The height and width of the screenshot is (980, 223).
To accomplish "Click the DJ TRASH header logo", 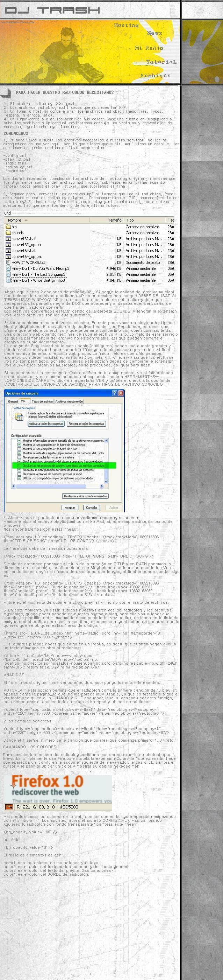I will tap(52, 10).
